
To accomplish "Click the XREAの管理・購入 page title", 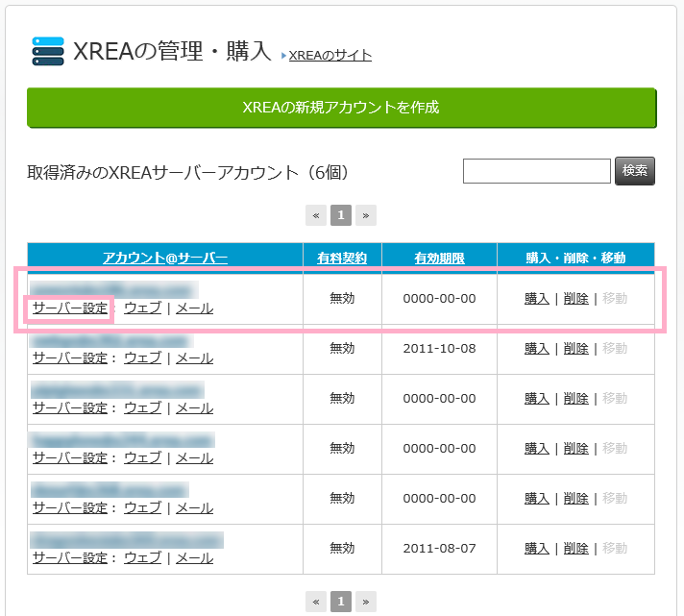I will click(x=172, y=51).
